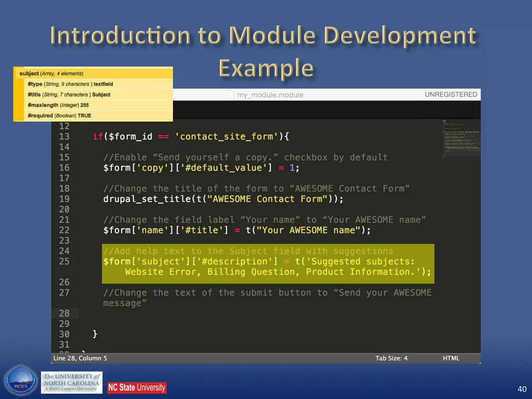Place cursor on drupal_set_title line
Image resolution: width=532 pixels, height=399 pixels.
click(x=223, y=199)
